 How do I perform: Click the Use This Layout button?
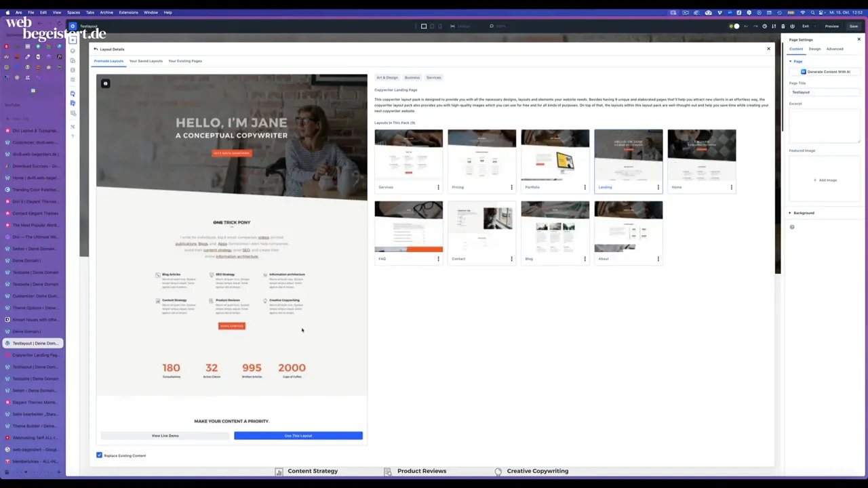298,436
